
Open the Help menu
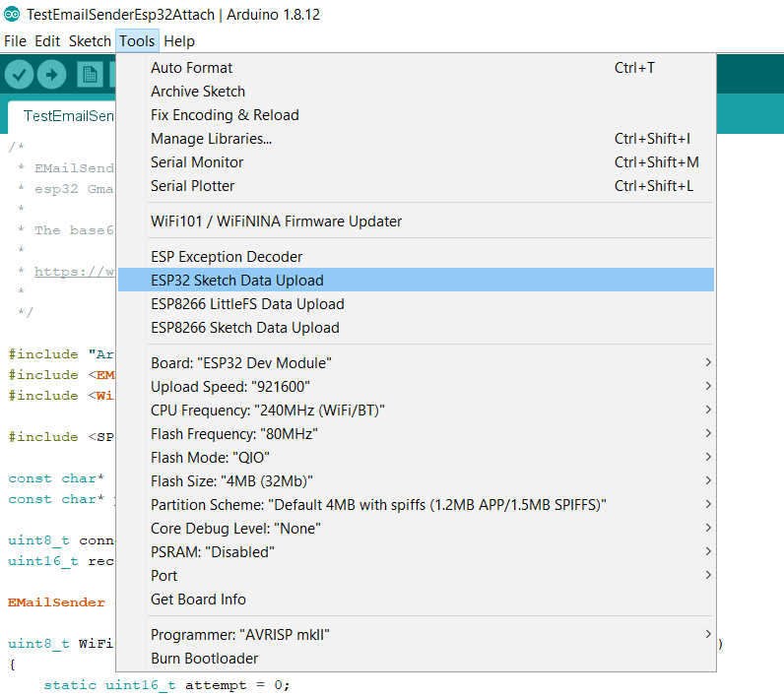pyautogui.click(x=179, y=41)
